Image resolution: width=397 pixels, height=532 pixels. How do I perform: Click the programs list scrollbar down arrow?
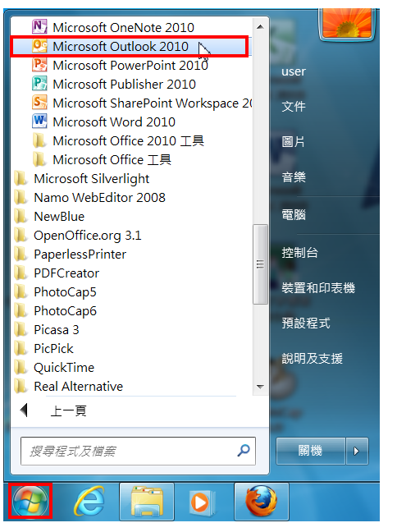point(260,387)
